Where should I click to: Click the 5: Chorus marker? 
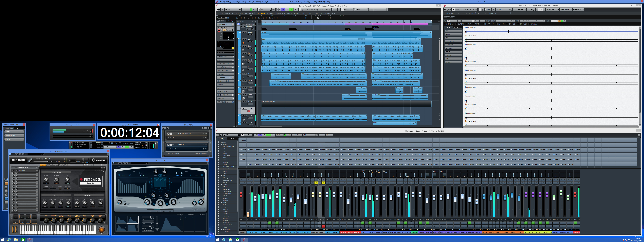(376, 27)
